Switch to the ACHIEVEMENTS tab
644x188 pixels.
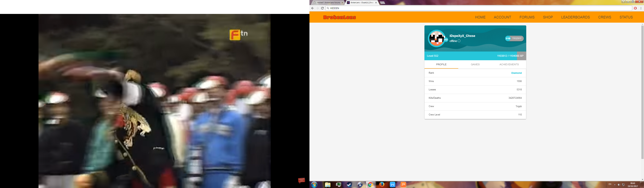[x=509, y=64]
